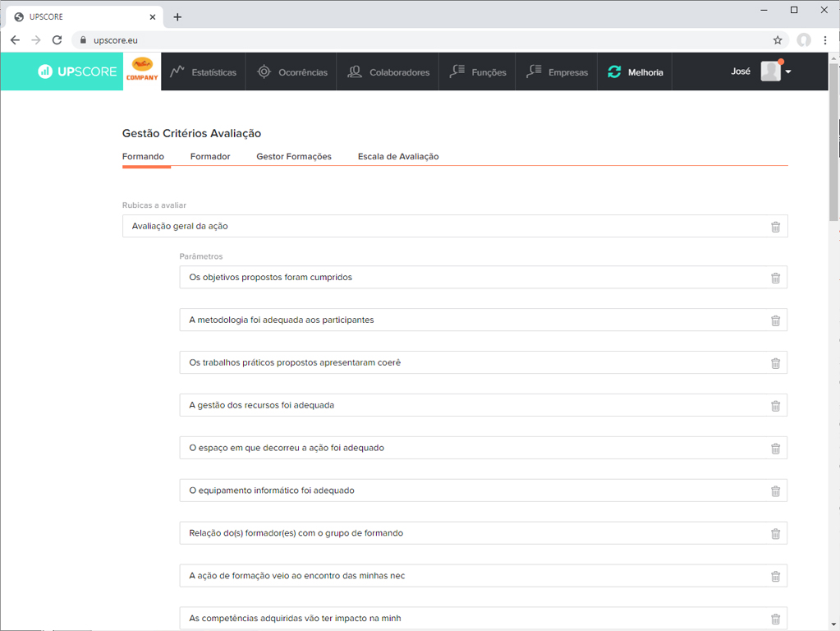This screenshot has height=631, width=840.
Task: Edit 'Avaliação geral da ação' rubric field
Action: (455, 226)
